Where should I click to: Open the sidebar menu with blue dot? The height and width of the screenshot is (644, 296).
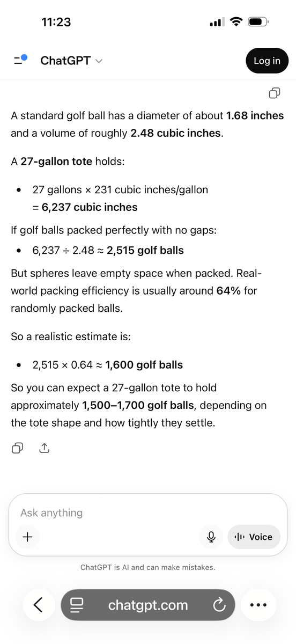(x=20, y=61)
